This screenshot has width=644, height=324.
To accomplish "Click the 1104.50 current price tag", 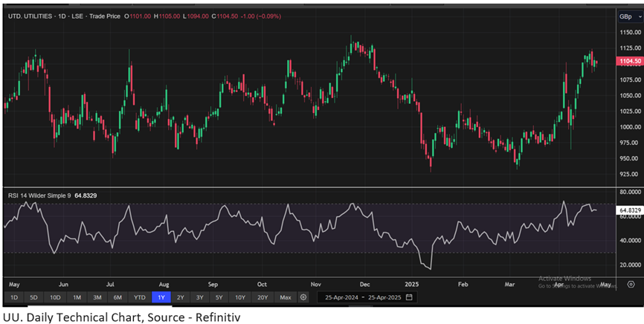I will pyautogui.click(x=629, y=61).
